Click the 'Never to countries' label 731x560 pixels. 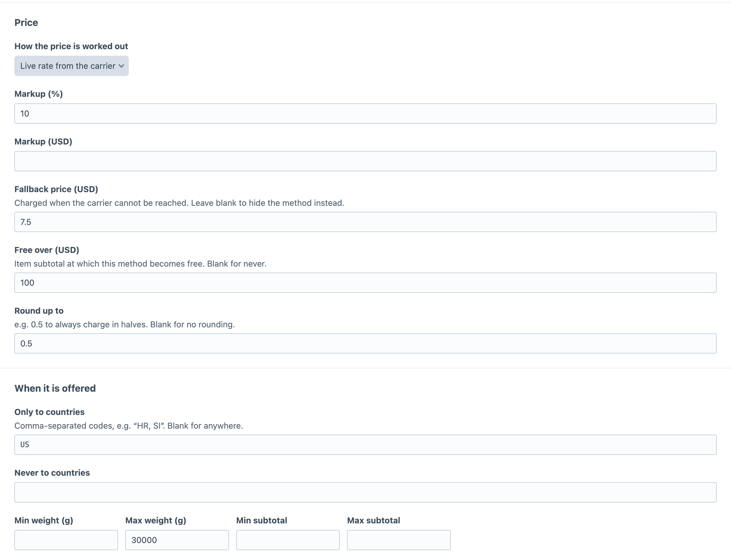click(52, 473)
